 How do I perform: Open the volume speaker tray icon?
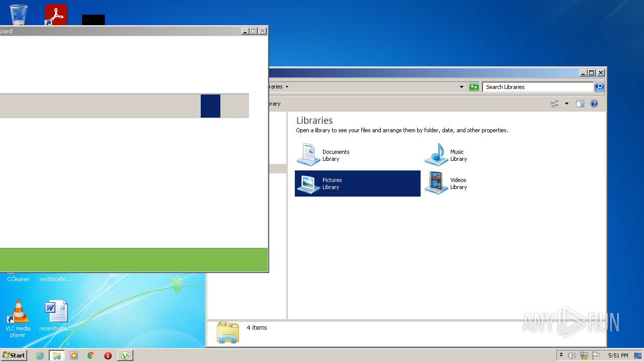(x=572, y=355)
